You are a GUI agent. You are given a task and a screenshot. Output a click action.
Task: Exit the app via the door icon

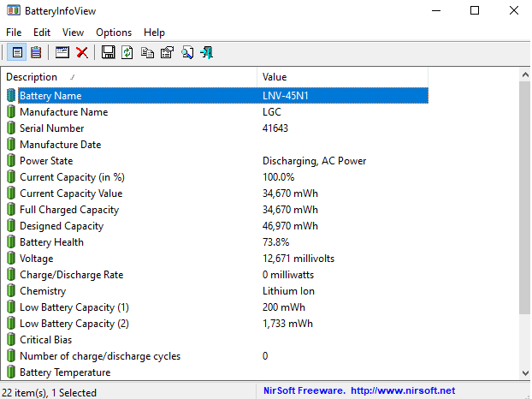point(206,52)
